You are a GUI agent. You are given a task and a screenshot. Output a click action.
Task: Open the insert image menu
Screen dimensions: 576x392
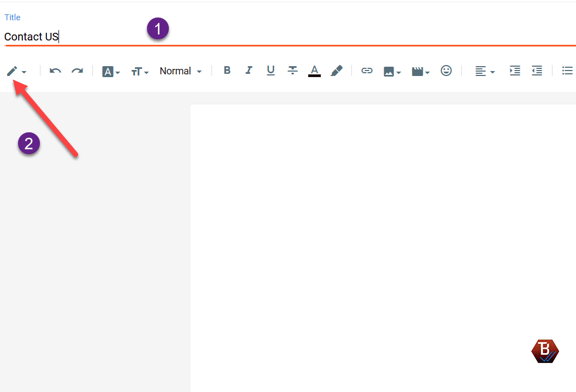click(x=392, y=72)
